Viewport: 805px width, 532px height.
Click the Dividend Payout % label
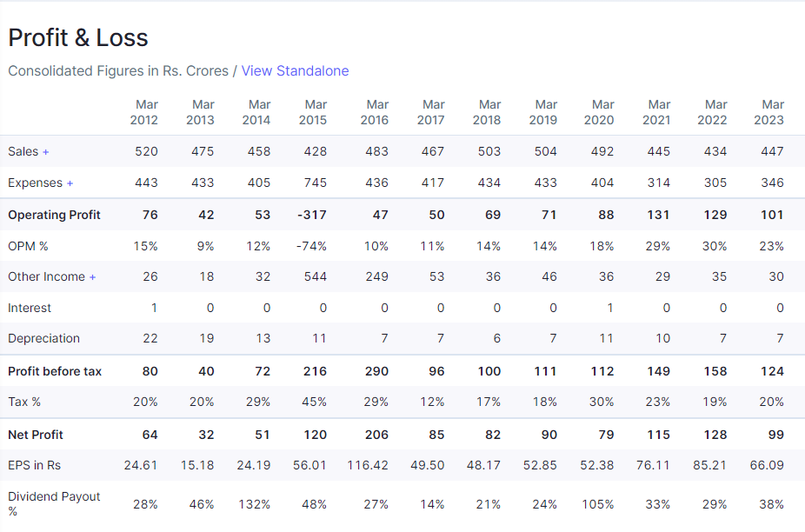tap(54, 503)
